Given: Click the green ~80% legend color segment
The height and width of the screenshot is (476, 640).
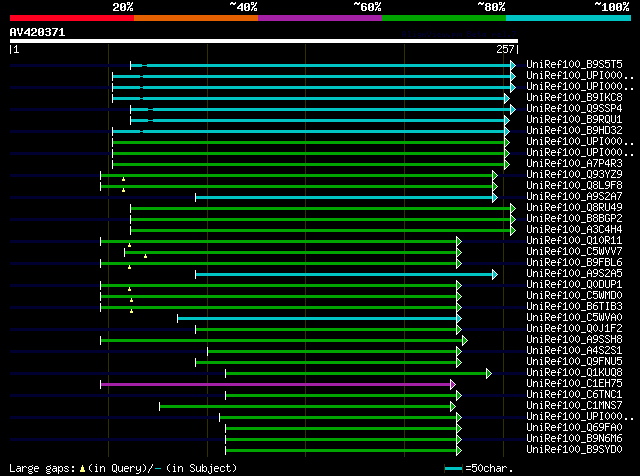Looking at the screenshot, I should [x=444, y=18].
